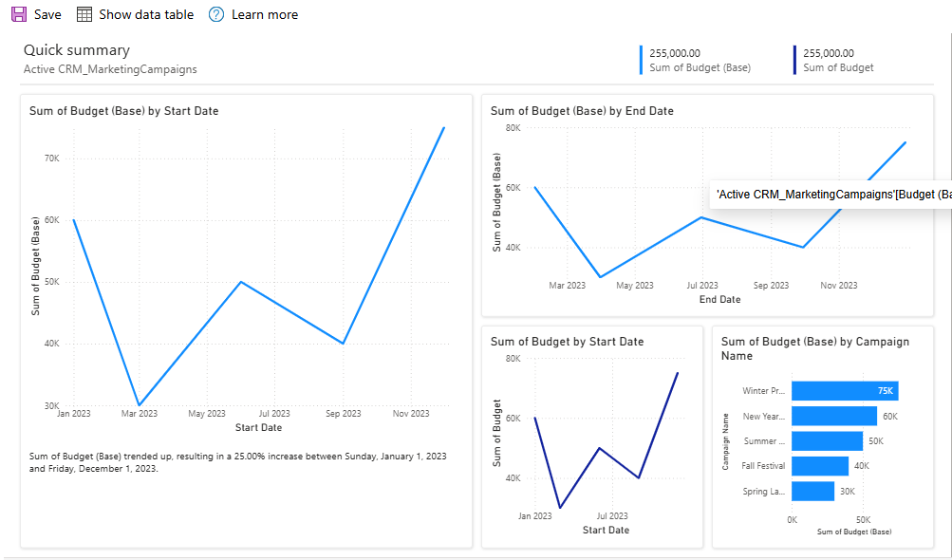Viewport: 952px width, 560px height.
Task: Click the Summer bar showing 50K
Action: pyautogui.click(x=829, y=440)
